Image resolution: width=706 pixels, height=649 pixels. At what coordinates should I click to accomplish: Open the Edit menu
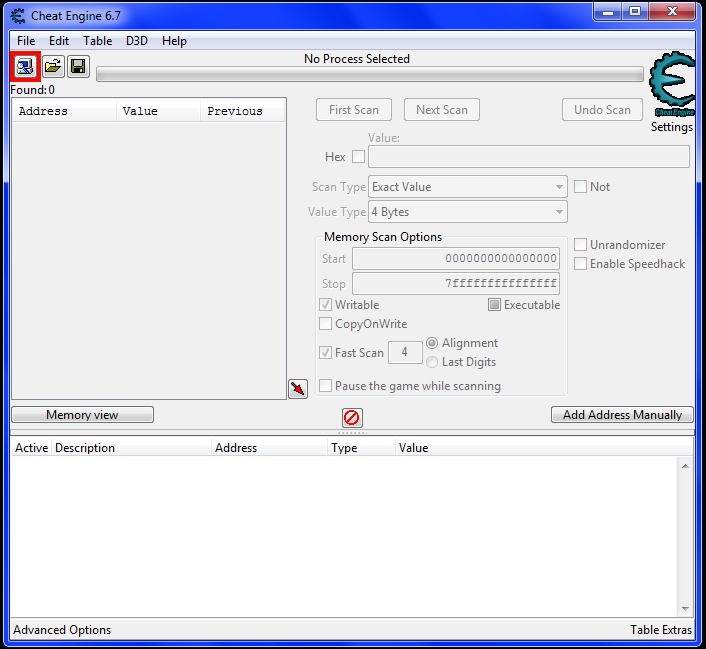pyautogui.click(x=59, y=41)
